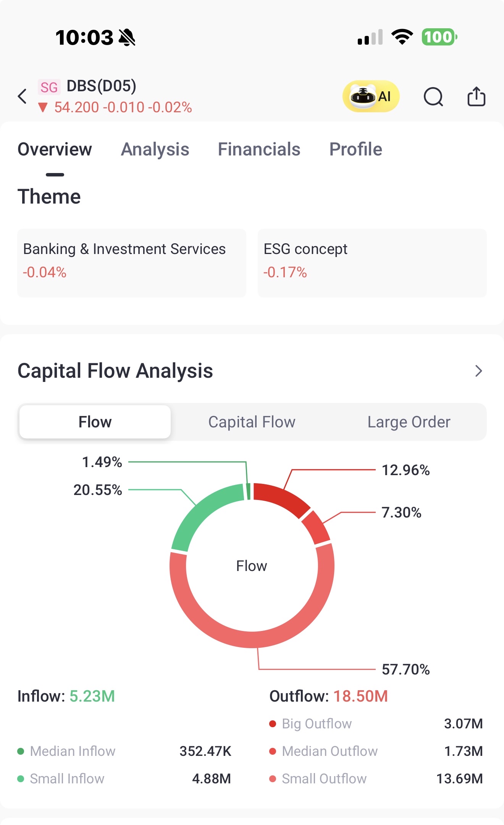Viewport: 504px width, 825px height.
Task: Tap the red down-triangle price indicator
Action: [43, 108]
